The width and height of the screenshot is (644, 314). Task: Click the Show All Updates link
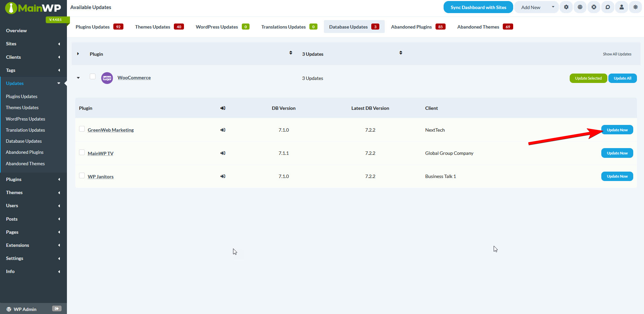[x=617, y=54]
